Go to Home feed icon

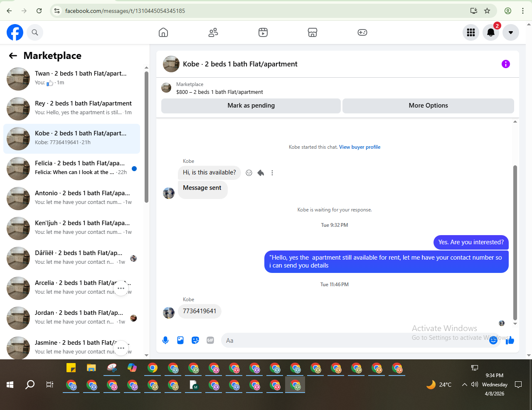(163, 32)
